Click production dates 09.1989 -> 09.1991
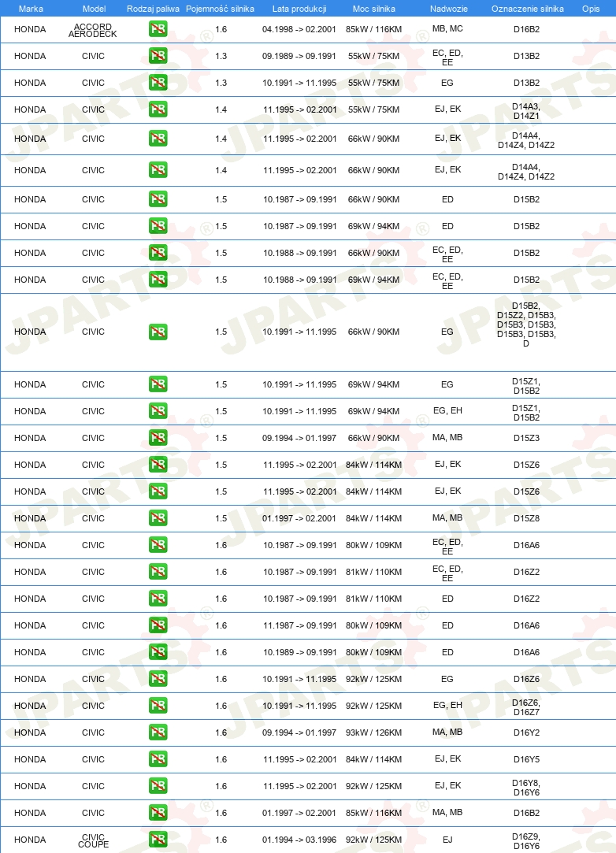616x853 pixels. tap(299, 56)
